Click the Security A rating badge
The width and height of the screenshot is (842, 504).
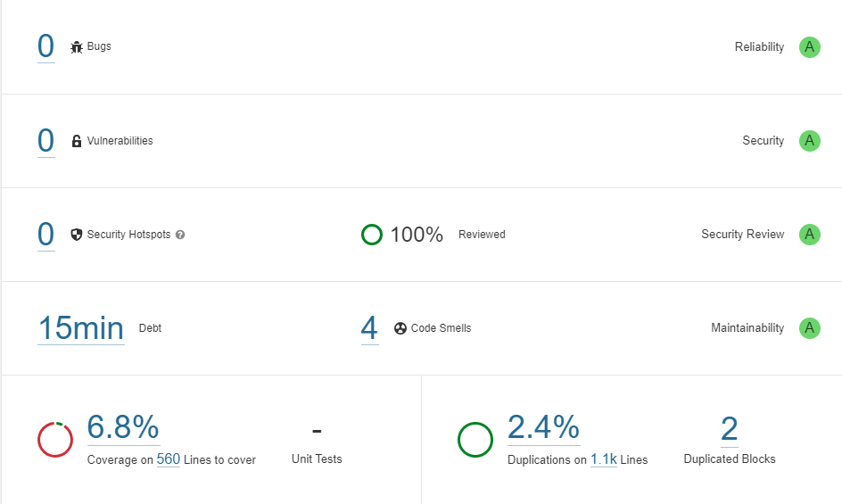(x=810, y=141)
